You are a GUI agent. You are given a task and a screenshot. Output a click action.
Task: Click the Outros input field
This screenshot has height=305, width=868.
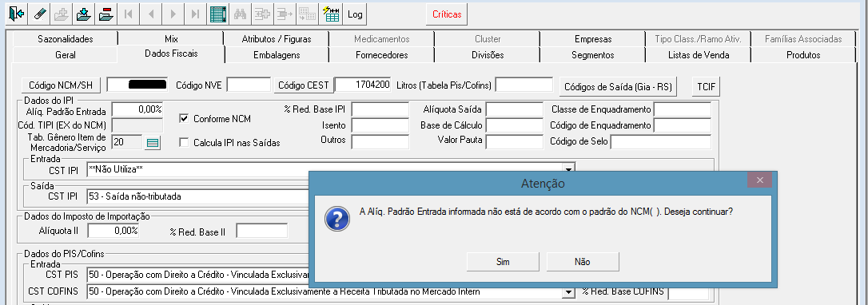click(380, 141)
